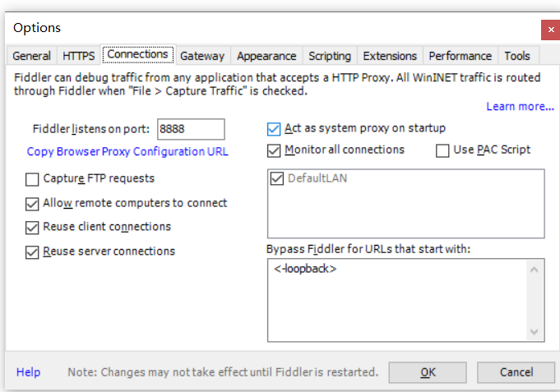This screenshot has width=560, height=392.
Task: Enable Capture FTP requests checkbox
Action: click(33, 179)
